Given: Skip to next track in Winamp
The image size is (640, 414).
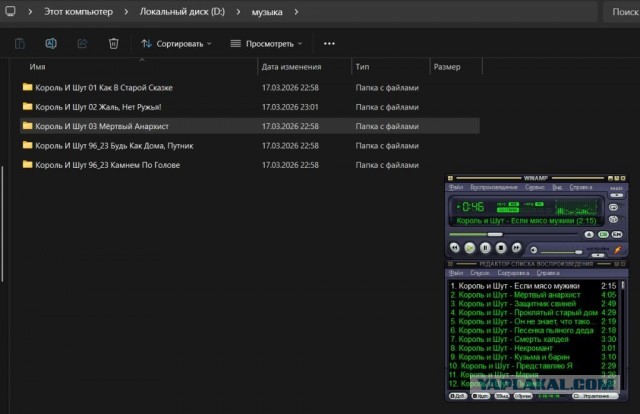Looking at the screenshot, I should tap(515, 246).
